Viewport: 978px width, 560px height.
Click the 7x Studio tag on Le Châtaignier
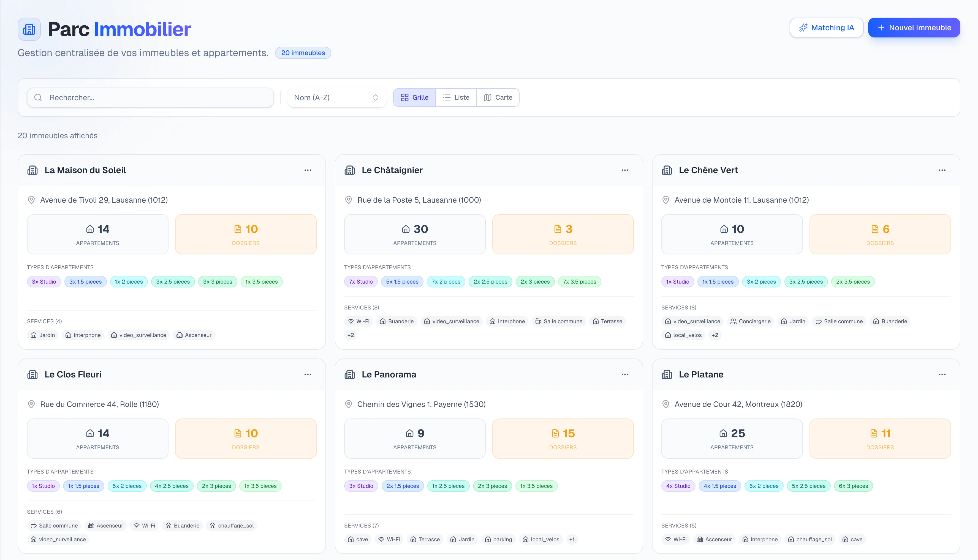point(360,282)
